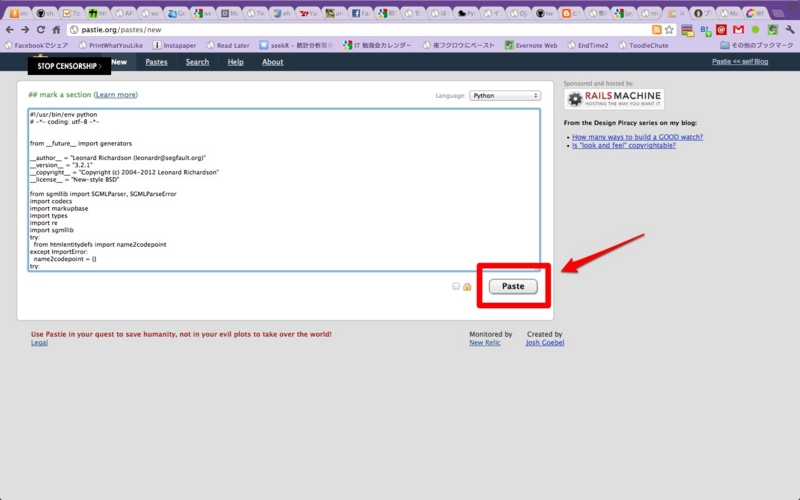Open a new tab with the new-tab button
The height and width of the screenshot is (500, 800).
pos(778,14)
